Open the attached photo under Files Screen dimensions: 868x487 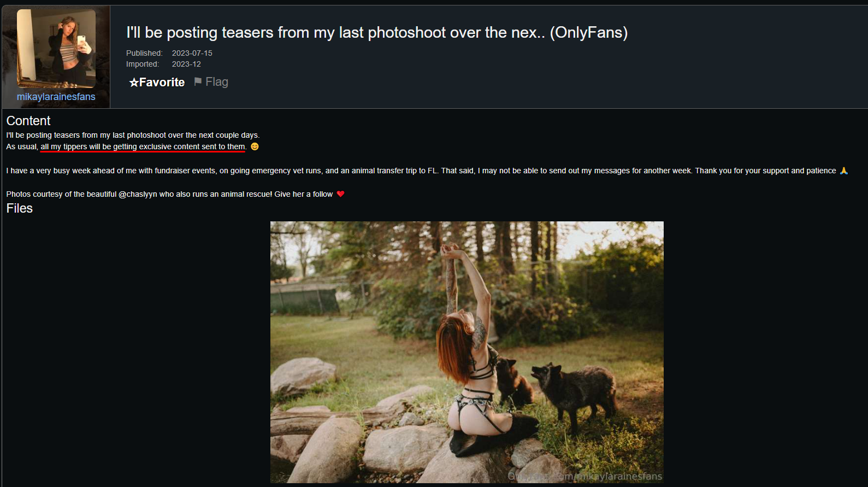[x=467, y=352]
